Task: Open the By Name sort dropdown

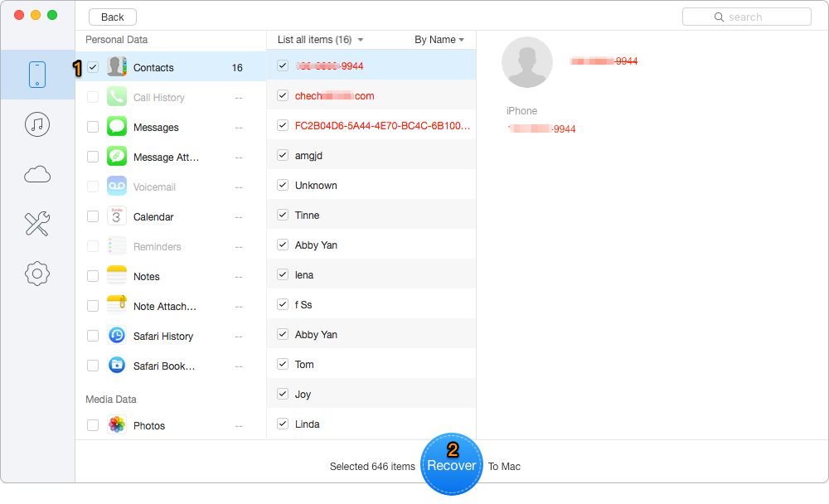Action: (x=439, y=40)
